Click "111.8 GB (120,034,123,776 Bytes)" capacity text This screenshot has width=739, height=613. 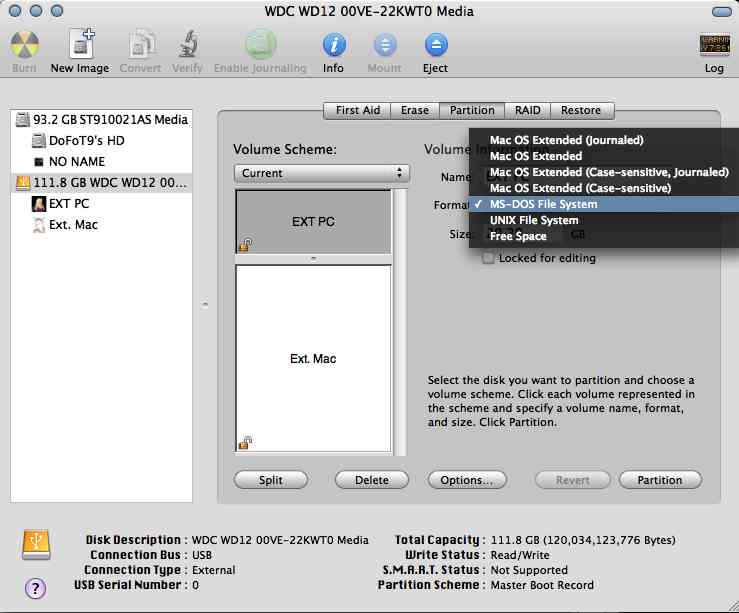coord(583,540)
